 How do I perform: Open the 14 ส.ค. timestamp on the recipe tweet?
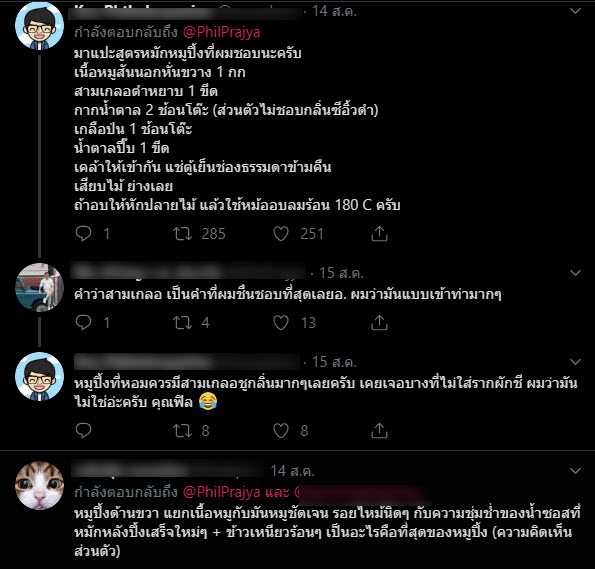(334, 11)
